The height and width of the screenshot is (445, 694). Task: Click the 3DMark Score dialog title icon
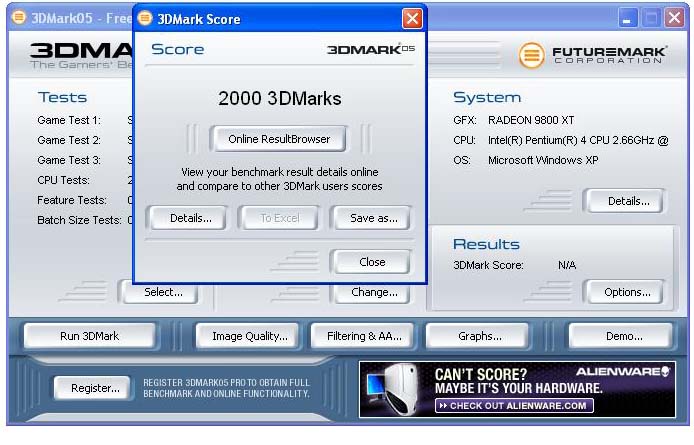(146, 19)
